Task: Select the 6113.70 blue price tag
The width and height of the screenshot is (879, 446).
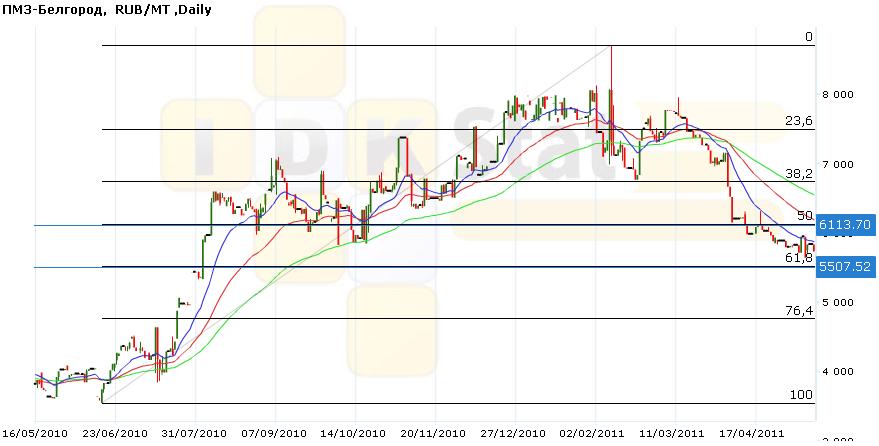Action: [x=845, y=226]
